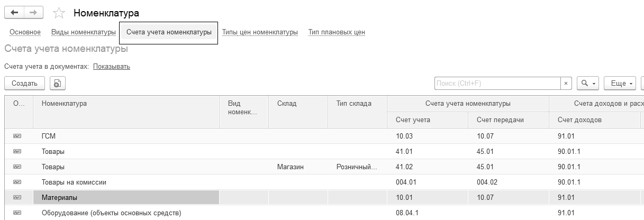Click the row icon for Материалы entry
Viewport: 644px width, 220px height.
[17, 197]
